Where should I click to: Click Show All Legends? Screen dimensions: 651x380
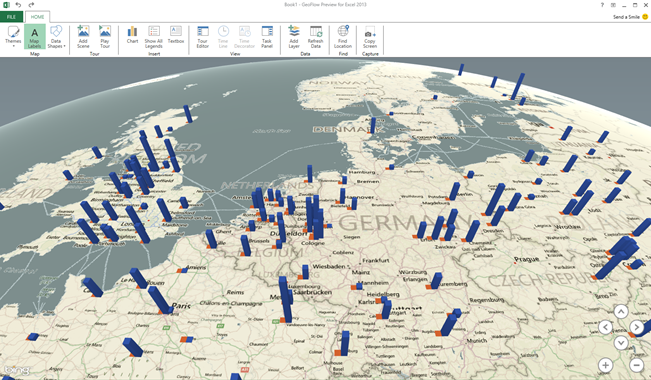154,37
